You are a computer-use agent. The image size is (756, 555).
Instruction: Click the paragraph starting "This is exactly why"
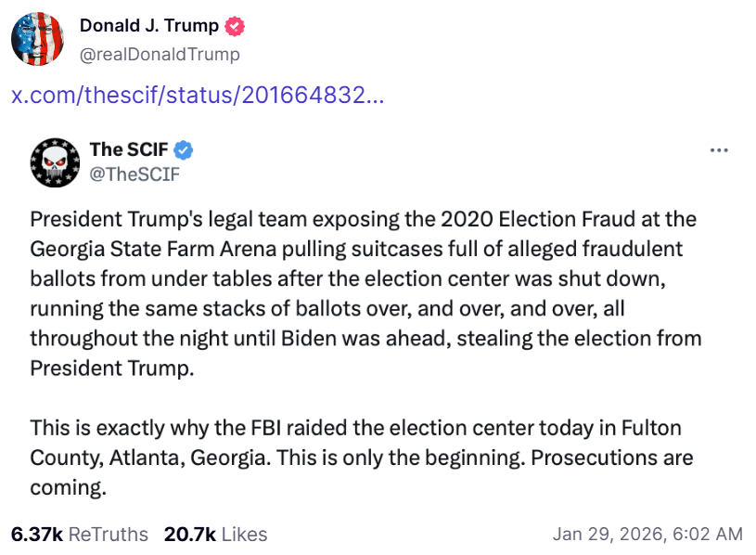(x=362, y=458)
